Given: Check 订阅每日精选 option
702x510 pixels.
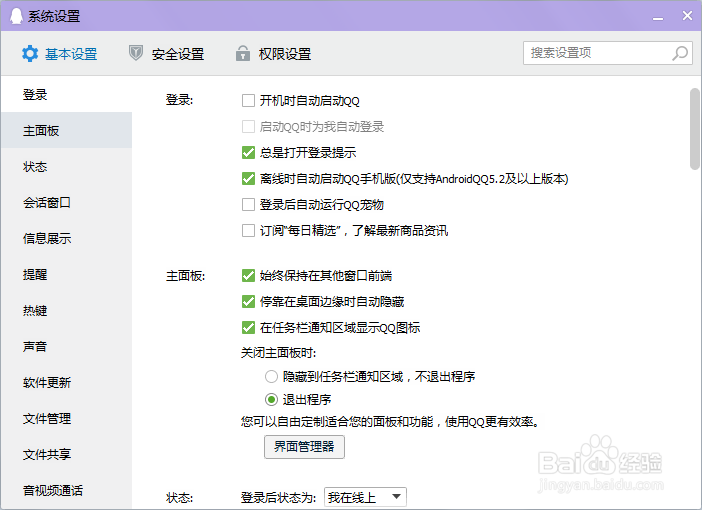Looking at the screenshot, I should click(248, 231).
